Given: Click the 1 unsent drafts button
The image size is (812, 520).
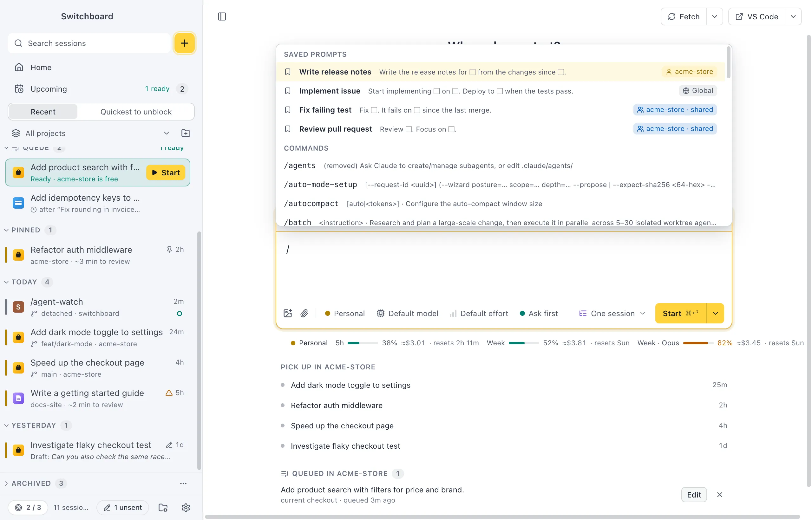Looking at the screenshot, I should [123, 508].
